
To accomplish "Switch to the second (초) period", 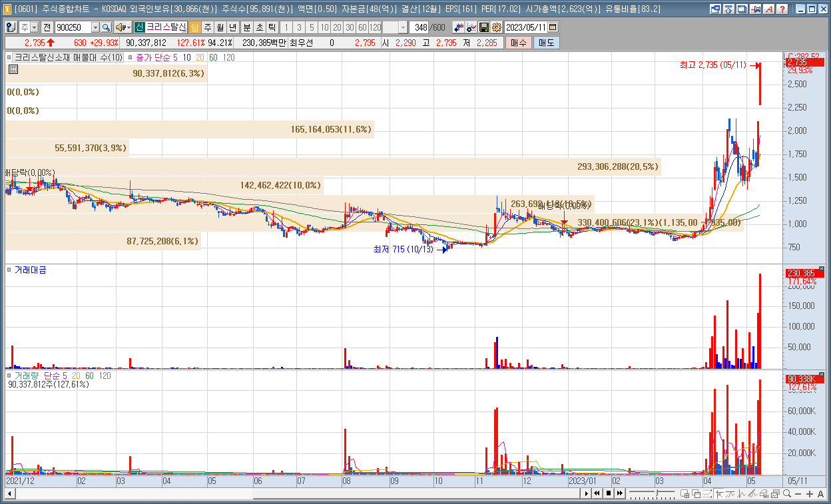I will tap(259, 27).
